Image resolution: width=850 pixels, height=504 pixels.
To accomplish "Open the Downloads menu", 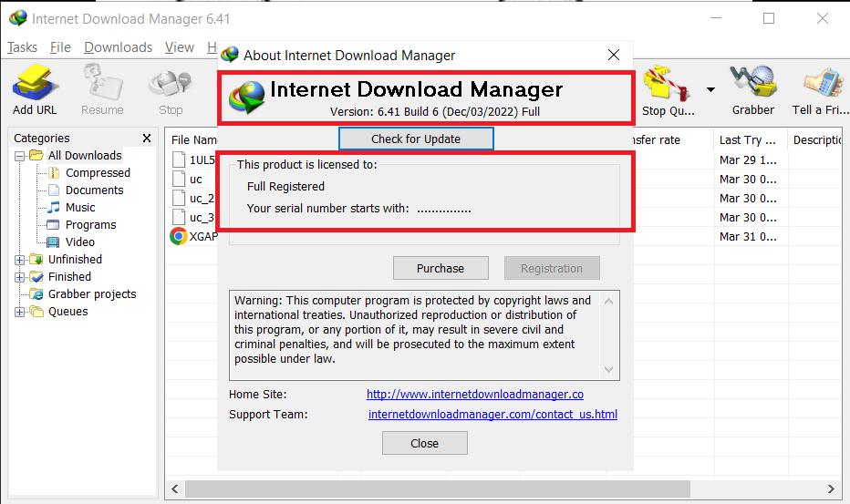I will coord(118,47).
